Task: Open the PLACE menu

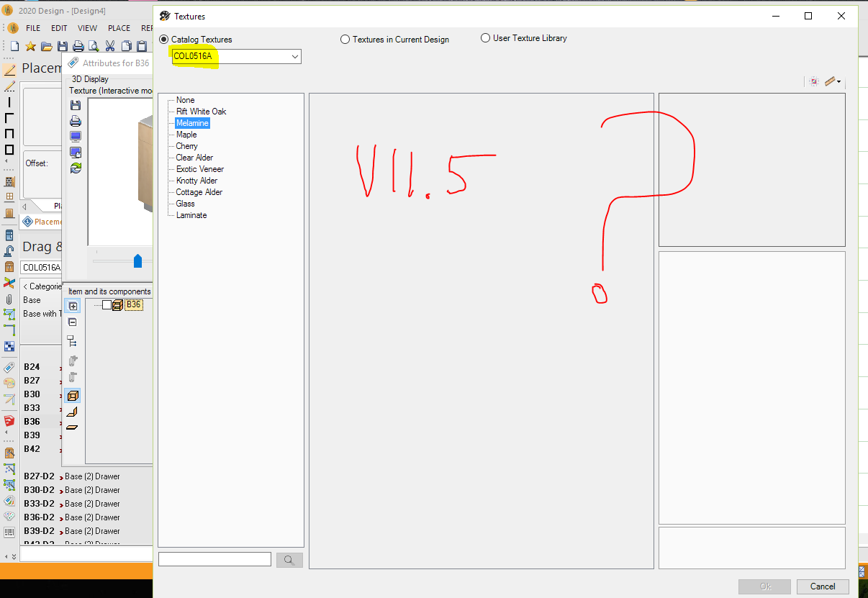Action: (x=119, y=28)
